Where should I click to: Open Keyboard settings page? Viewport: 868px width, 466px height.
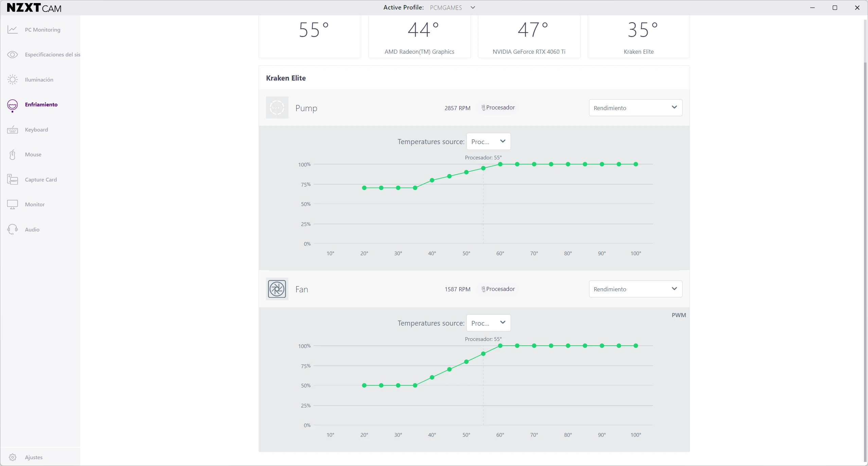pos(36,130)
